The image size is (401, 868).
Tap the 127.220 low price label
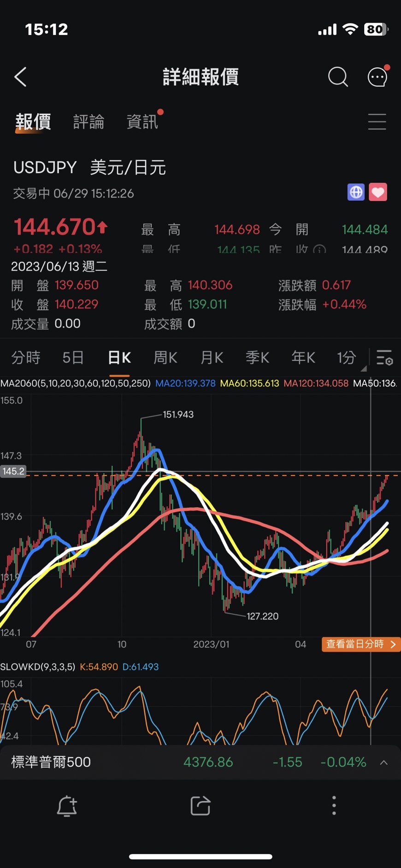(x=263, y=616)
